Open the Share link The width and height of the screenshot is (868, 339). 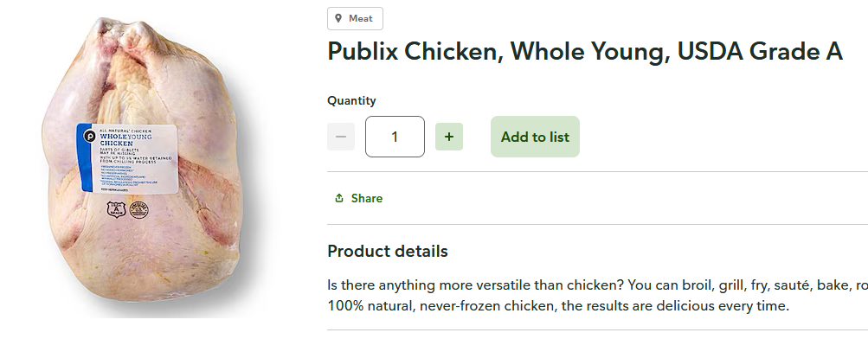click(359, 198)
